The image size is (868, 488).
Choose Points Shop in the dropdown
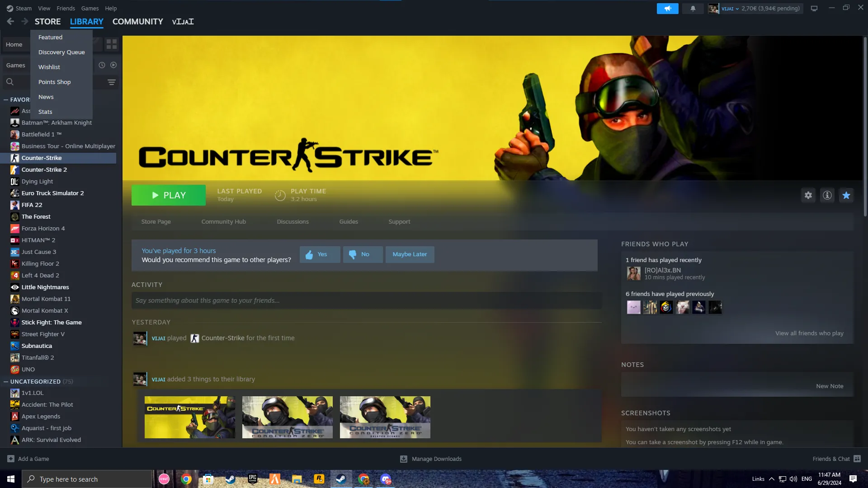54,82
